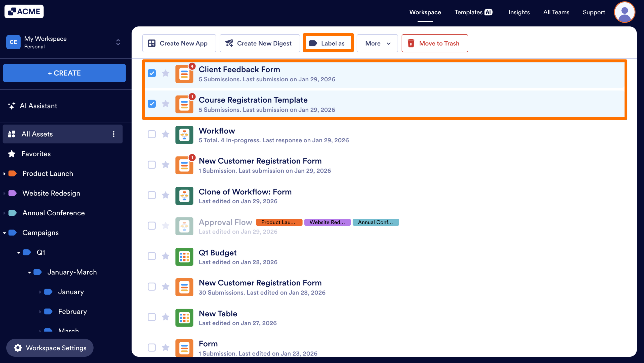
Task: Click the All Assets grid icon
Action: pos(12,134)
